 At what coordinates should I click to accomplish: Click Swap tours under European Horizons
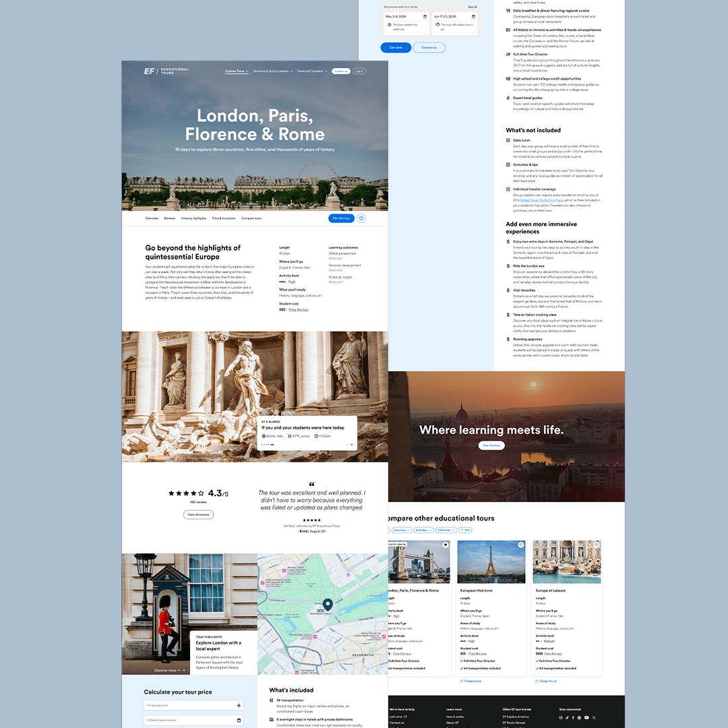(x=471, y=681)
